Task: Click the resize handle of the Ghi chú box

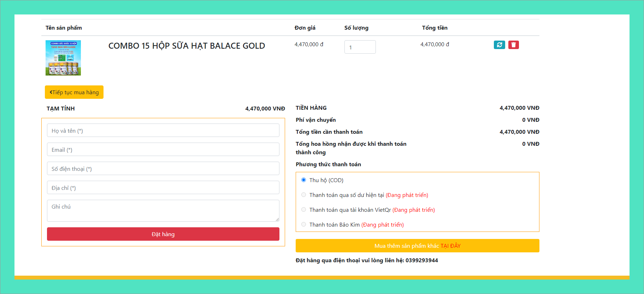Action: coord(277,220)
